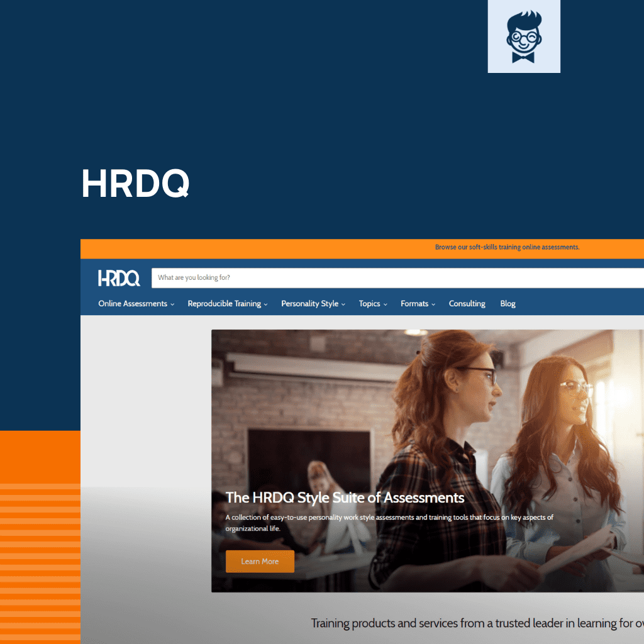Click 'The HRDQ Style Suite of Assessments' heading

345,497
